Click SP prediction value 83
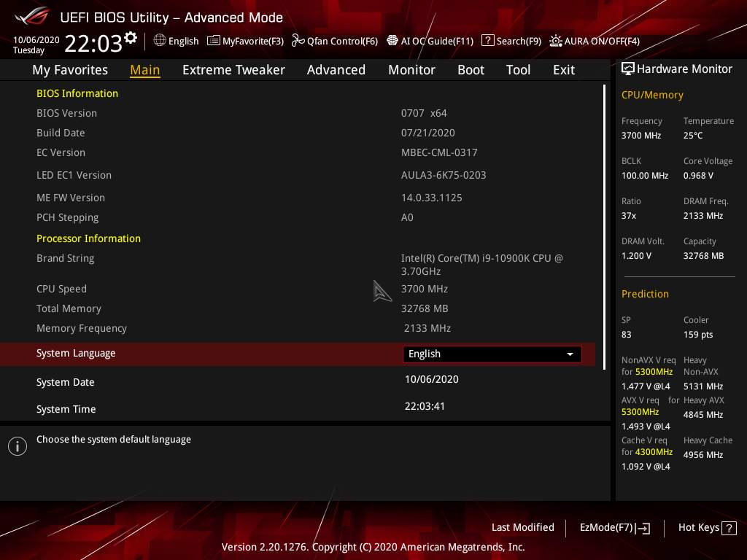 pyautogui.click(x=626, y=335)
